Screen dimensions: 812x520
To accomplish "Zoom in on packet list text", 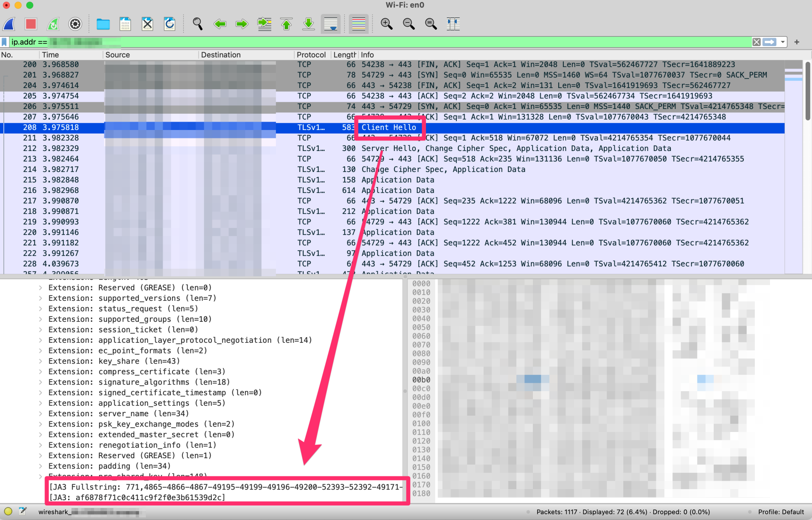I will 386,24.
